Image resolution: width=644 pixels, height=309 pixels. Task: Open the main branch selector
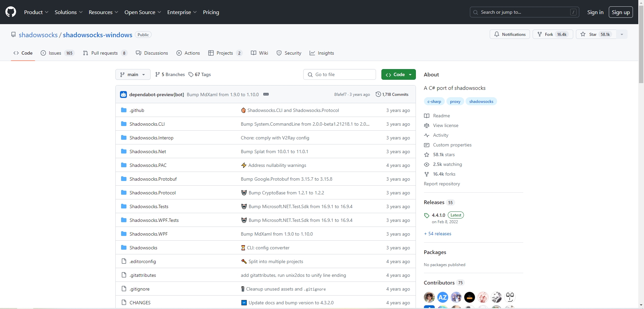click(133, 74)
